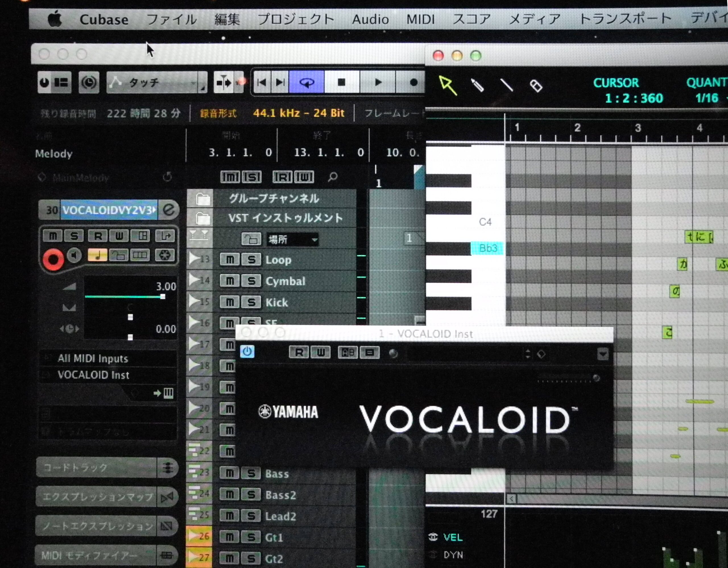Click the Bb3 key on the piano roll

pos(487,248)
